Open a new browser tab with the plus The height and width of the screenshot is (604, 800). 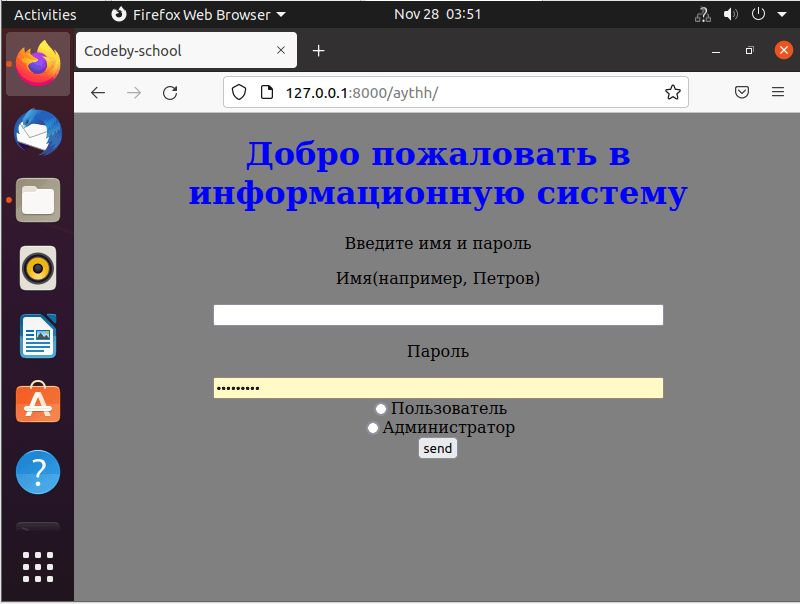click(317, 49)
